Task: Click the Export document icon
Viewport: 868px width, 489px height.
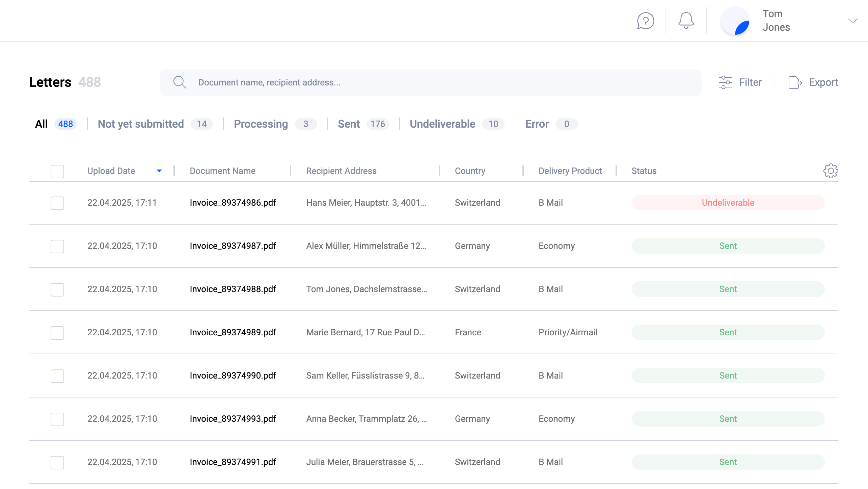Action: click(x=795, y=82)
